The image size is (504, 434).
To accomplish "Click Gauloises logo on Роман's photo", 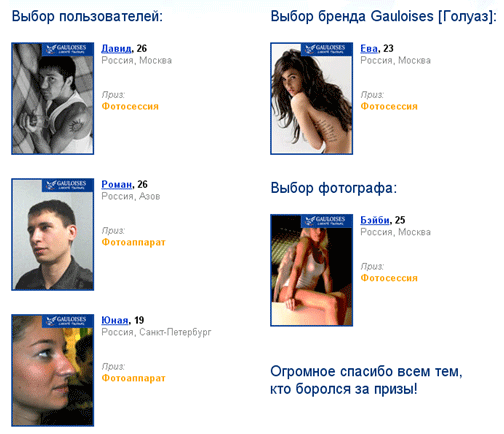I will (68, 185).
